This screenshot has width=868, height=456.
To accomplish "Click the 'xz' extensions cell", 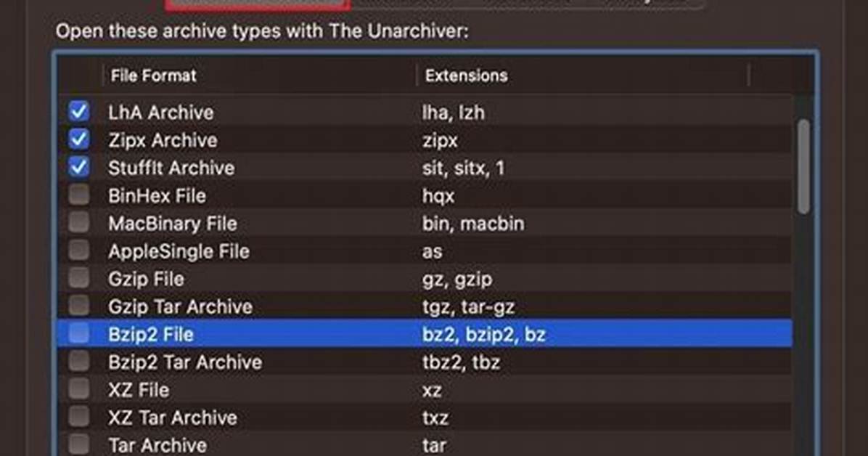I will 432,390.
